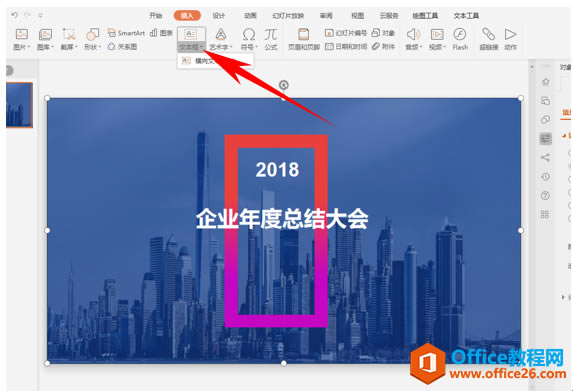Insert a Flash object
The height and width of the screenshot is (391, 573).
(x=460, y=39)
